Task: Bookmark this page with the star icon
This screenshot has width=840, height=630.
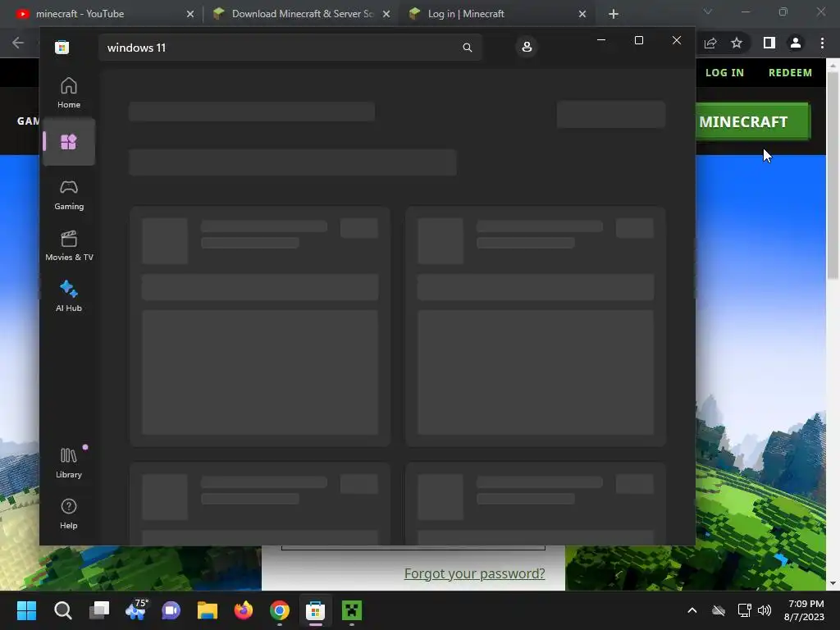Action: 737,43
